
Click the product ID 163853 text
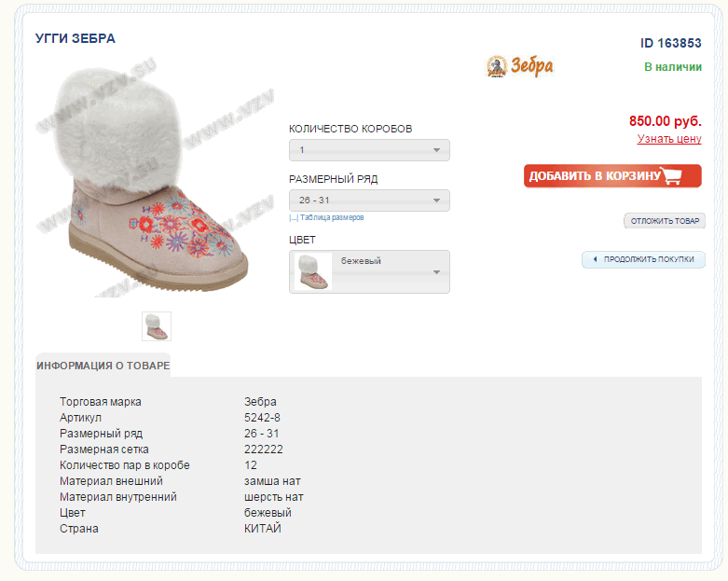click(x=671, y=43)
